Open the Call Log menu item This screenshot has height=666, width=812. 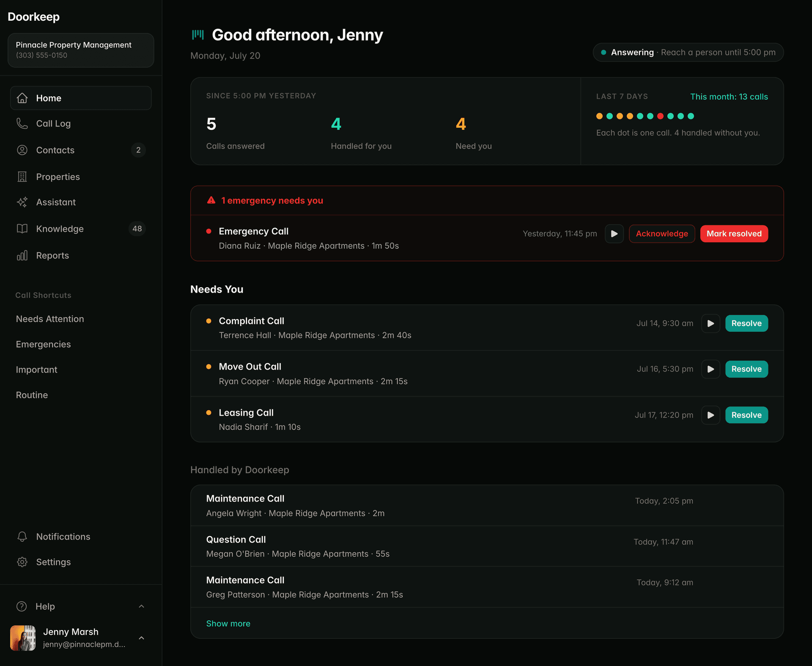[x=81, y=123]
